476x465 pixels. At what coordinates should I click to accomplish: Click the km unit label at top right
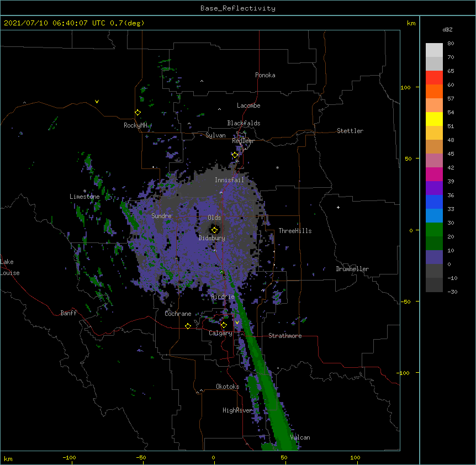pyautogui.click(x=411, y=23)
